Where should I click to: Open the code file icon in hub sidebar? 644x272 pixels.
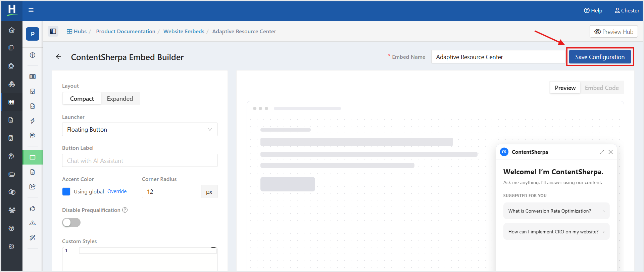33,106
